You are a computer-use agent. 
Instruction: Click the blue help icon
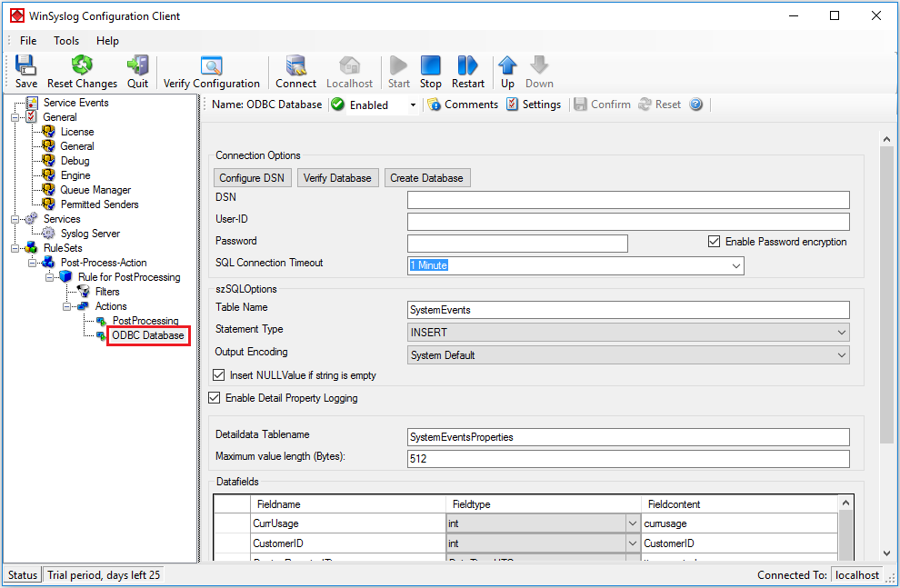695,105
